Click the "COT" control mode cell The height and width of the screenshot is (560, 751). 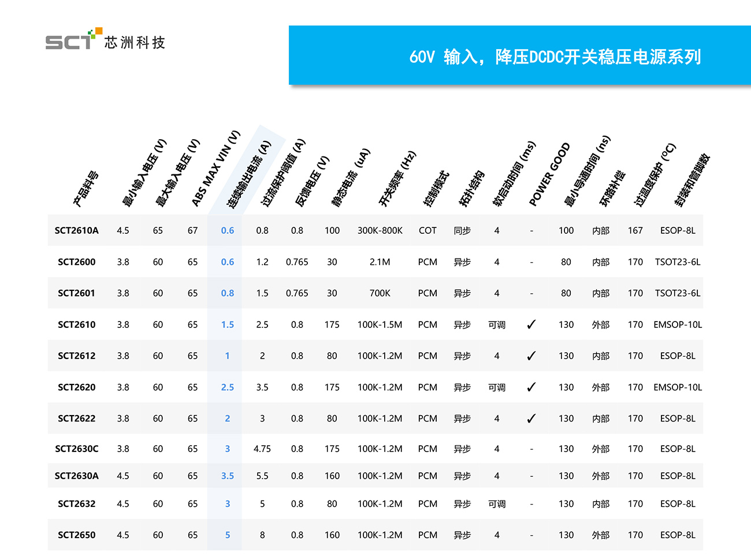click(427, 230)
